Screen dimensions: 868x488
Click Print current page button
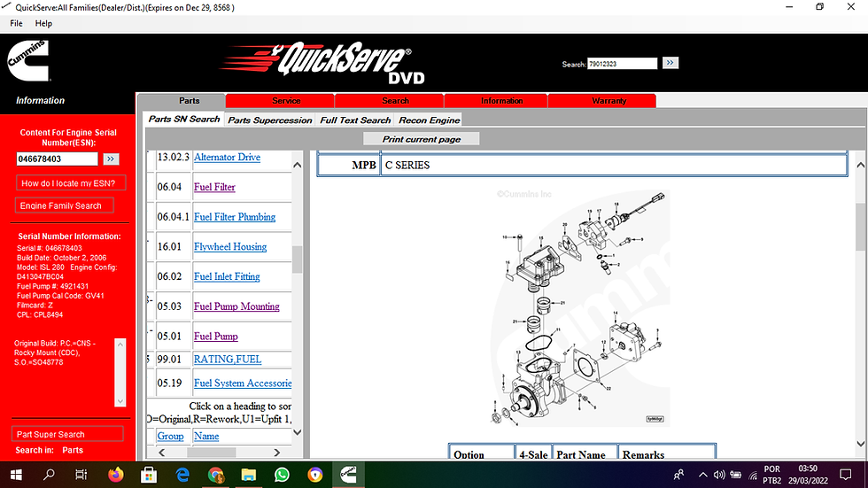(x=422, y=139)
